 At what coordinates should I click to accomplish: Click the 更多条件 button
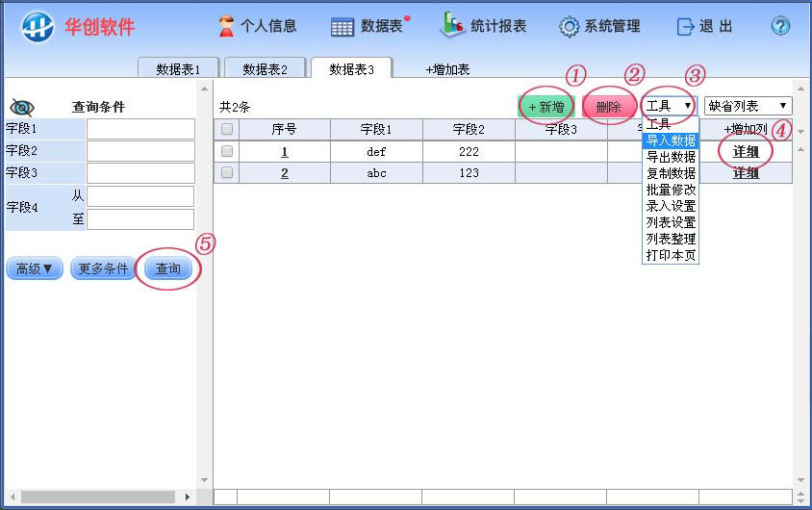pos(103,268)
